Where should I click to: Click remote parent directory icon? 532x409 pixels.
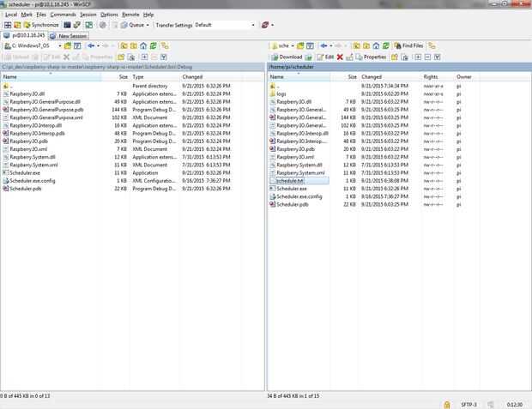tap(356, 45)
